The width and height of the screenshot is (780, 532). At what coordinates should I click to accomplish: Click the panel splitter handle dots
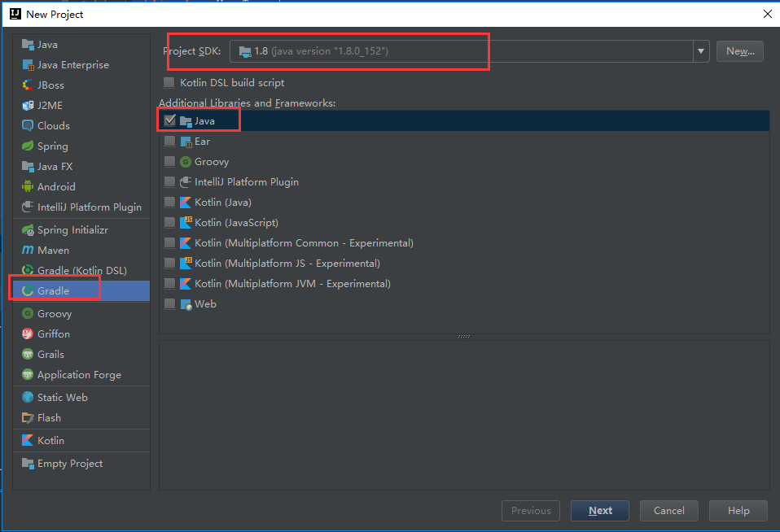464,337
